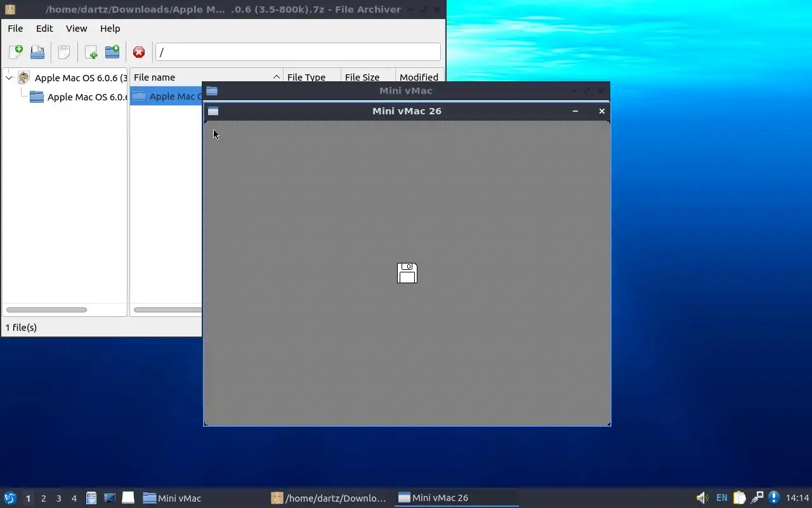Click the Extract files toolbar icon

(64, 52)
